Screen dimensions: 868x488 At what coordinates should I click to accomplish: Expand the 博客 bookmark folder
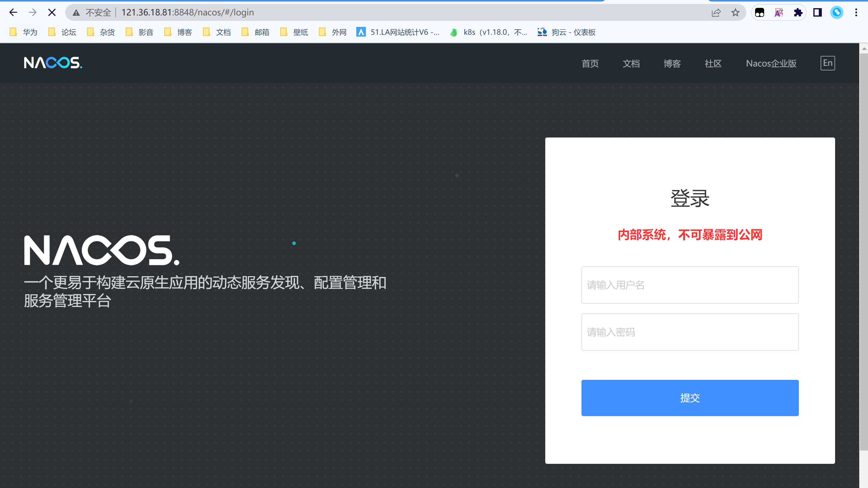(178, 32)
